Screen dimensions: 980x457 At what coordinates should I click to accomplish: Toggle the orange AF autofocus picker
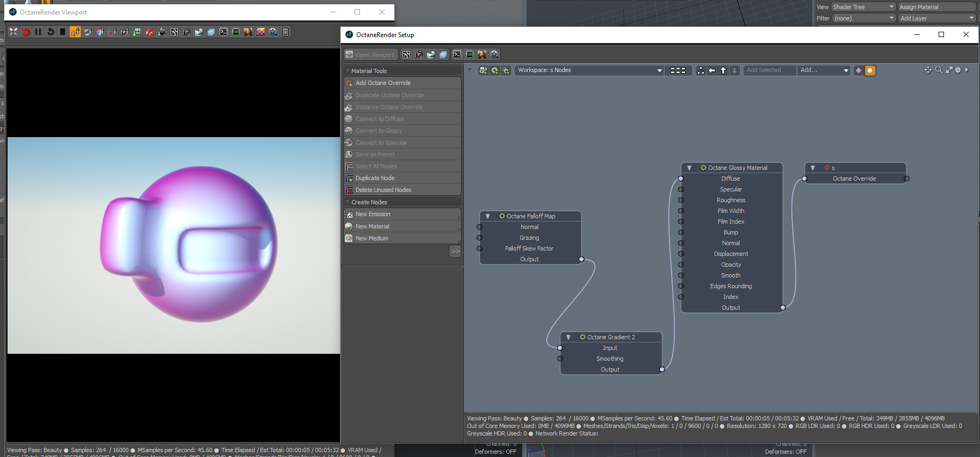[75, 32]
